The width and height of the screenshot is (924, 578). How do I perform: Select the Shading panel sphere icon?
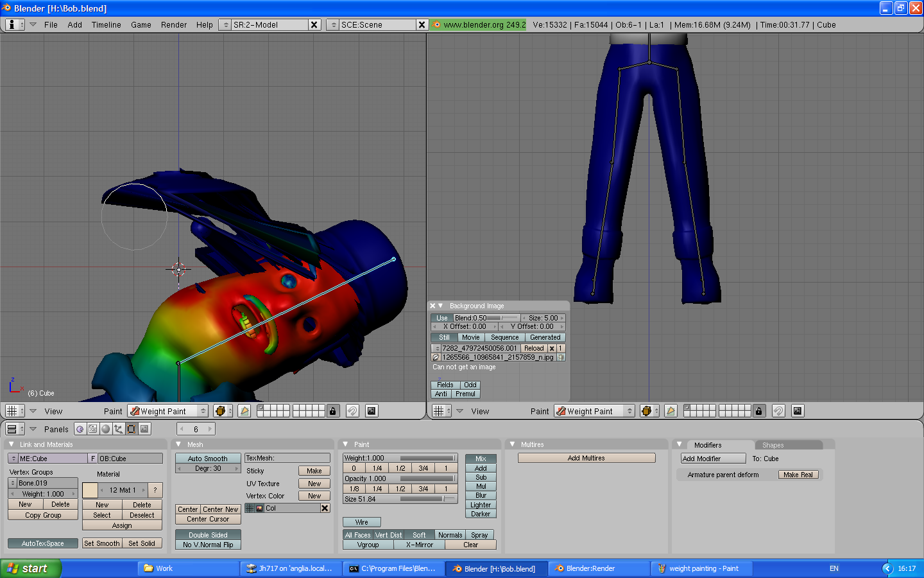104,428
